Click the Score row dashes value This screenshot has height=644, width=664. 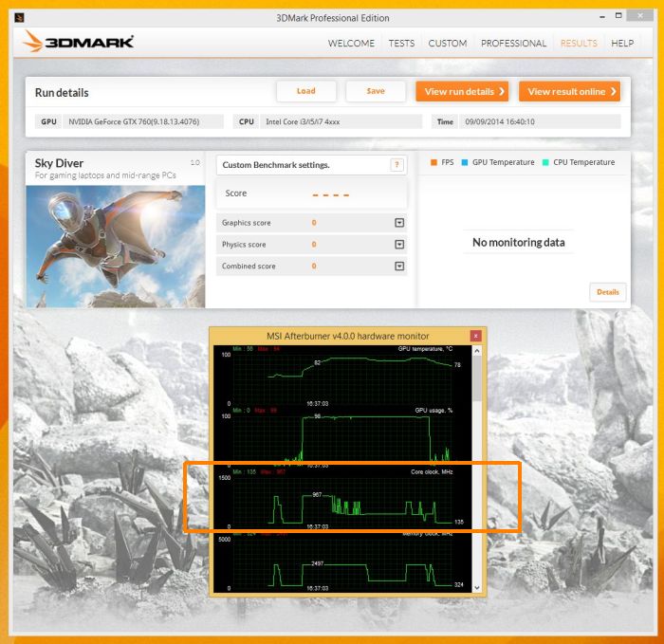click(331, 195)
